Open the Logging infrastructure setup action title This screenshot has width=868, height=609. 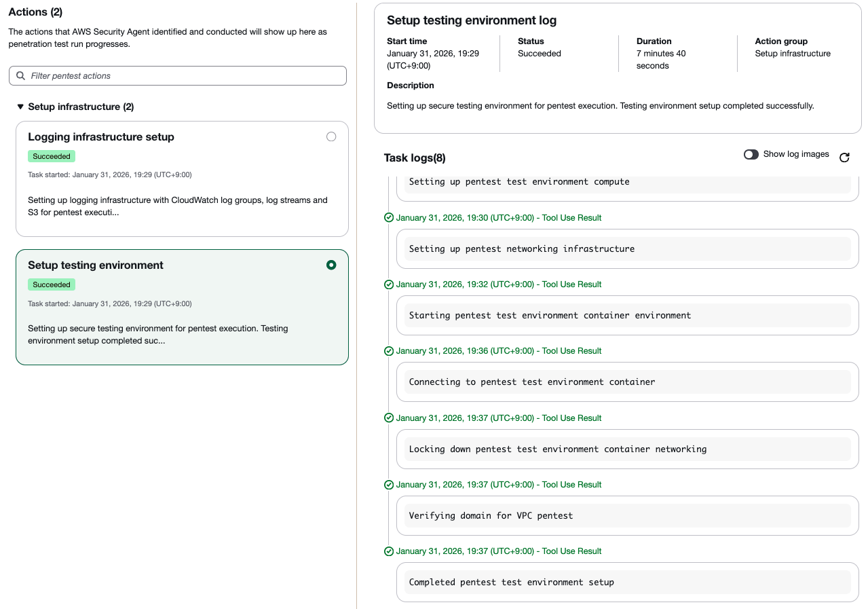pos(101,137)
